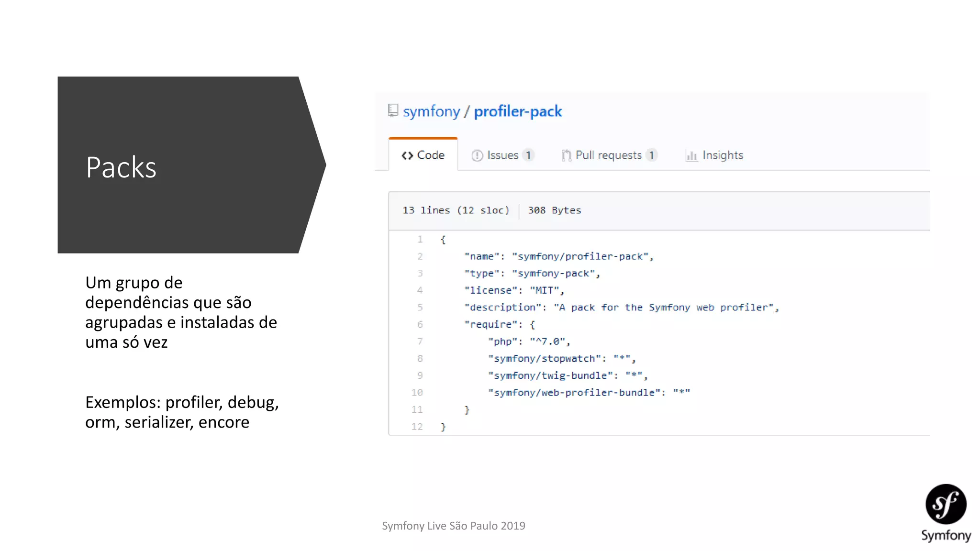Select line number 1
Image resolution: width=980 pixels, height=551 pixels.
pyautogui.click(x=420, y=239)
